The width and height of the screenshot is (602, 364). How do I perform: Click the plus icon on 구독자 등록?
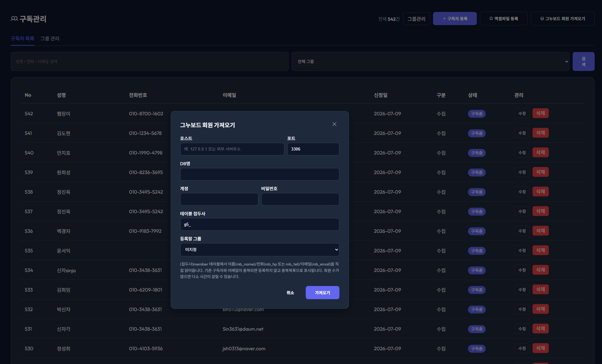(444, 19)
